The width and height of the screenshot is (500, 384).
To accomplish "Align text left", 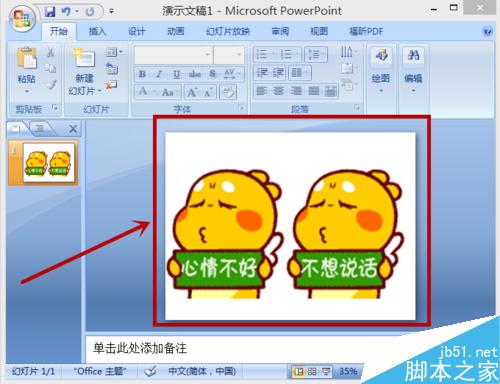I will click(x=262, y=90).
